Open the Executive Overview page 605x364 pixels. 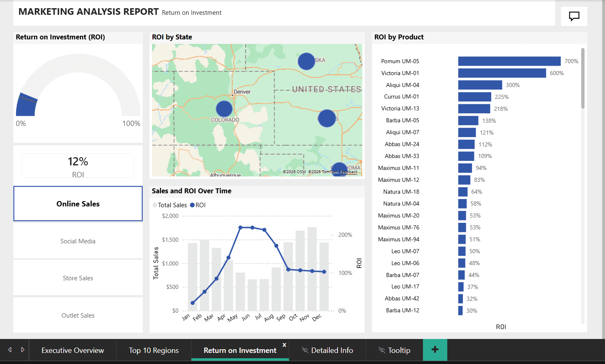coord(73,350)
